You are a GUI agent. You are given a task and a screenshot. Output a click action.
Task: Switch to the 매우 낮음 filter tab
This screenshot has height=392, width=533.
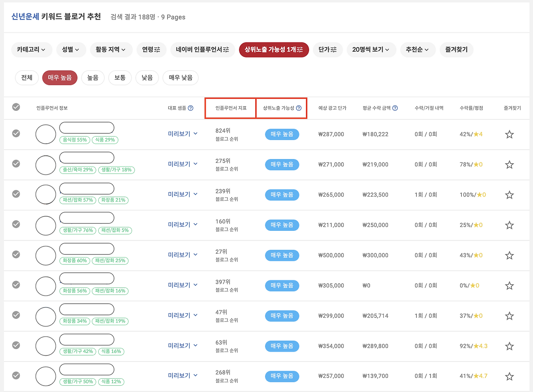180,77
